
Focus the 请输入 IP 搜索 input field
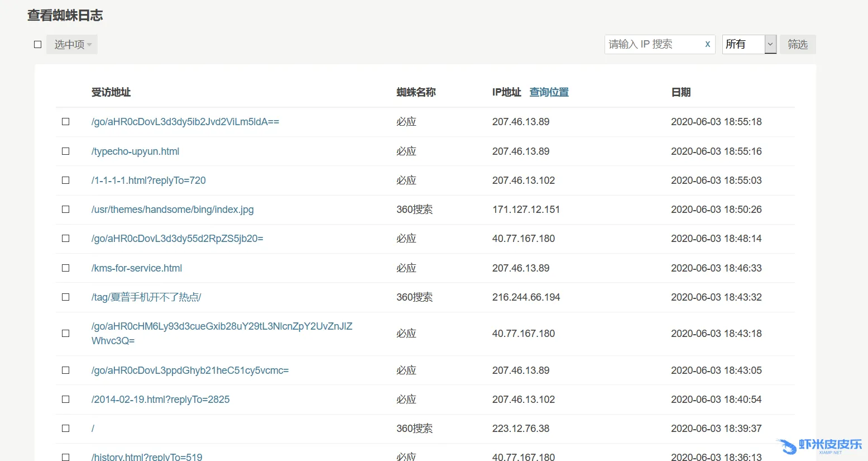click(652, 44)
